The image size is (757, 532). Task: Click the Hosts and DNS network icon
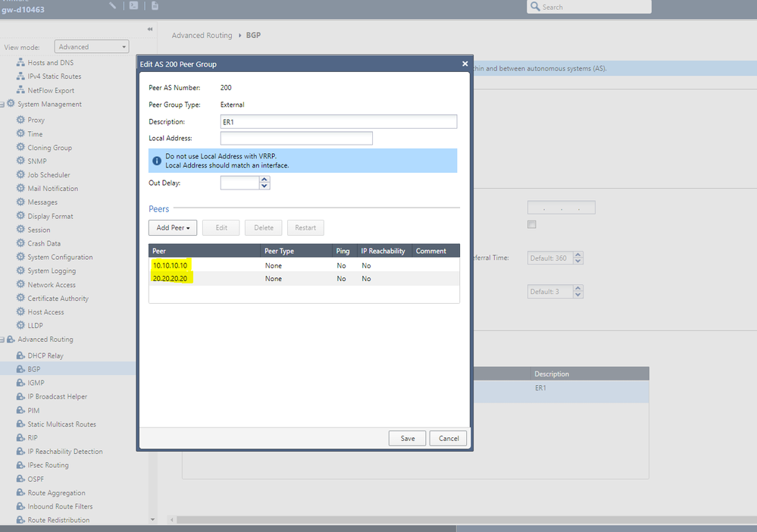coord(20,63)
